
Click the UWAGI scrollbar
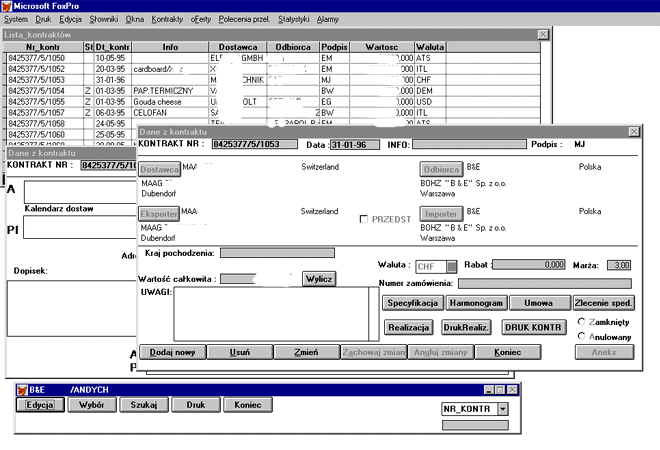pyautogui.click(x=374, y=314)
